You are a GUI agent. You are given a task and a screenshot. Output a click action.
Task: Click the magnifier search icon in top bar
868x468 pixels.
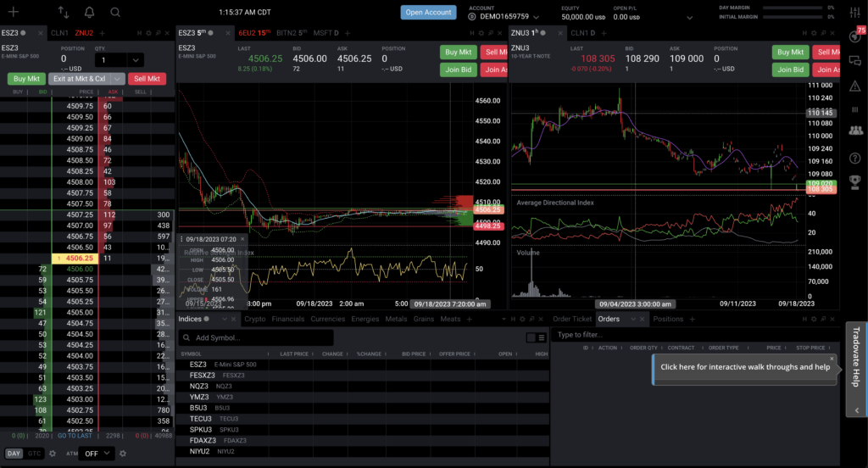pyautogui.click(x=114, y=12)
